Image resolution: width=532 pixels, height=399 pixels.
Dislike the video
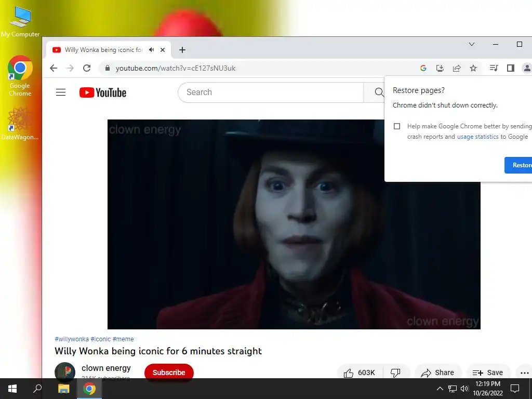tap(395, 373)
